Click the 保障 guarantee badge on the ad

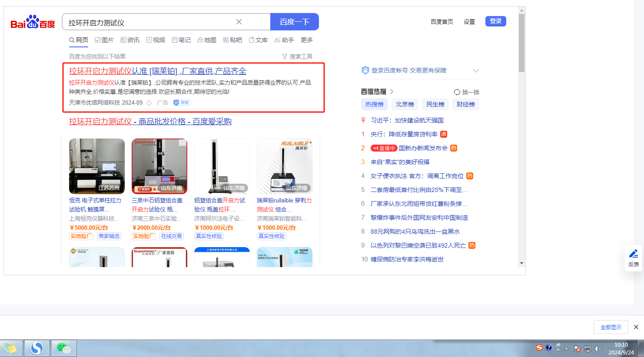click(x=182, y=102)
